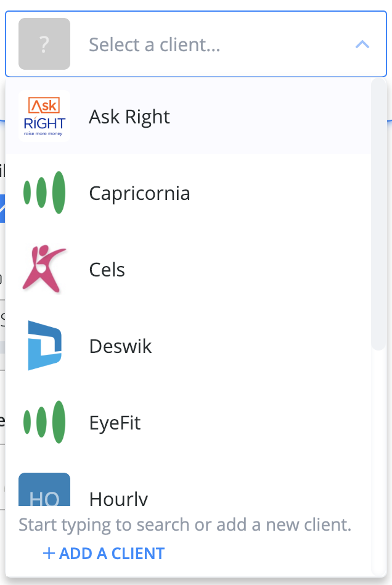Collapse the client dropdown using the chevron
Viewport: 392px width, 585px height.
tap(362, 44)
